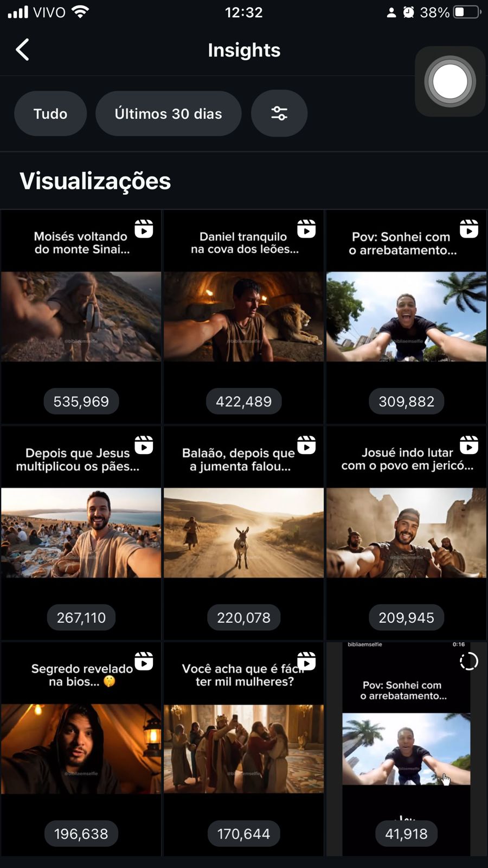The height and width of the screenshot is (868, 488).
Task: Tap the 209,945 views count badge
Action: point(407,617)
